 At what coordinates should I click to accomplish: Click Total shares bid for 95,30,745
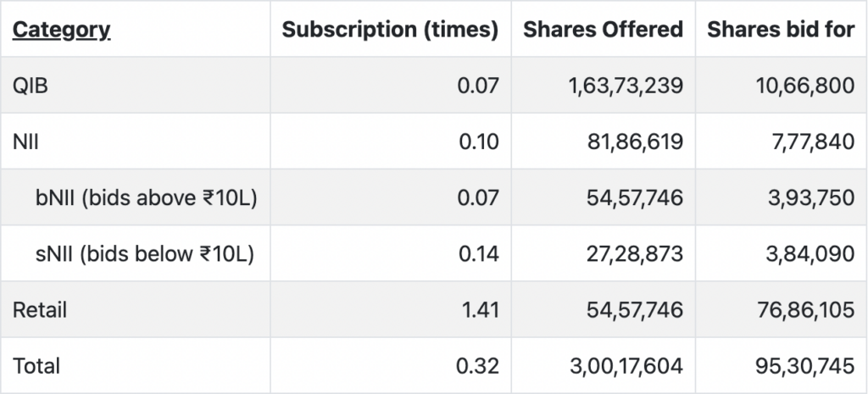coord(805,366)
